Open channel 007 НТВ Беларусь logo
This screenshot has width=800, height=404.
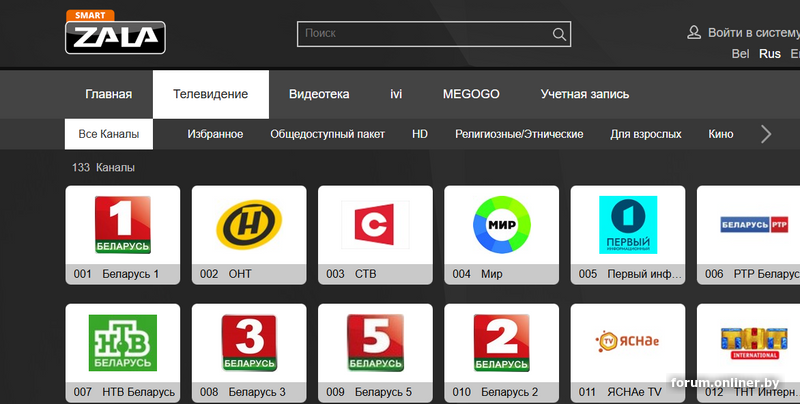[122, 343]
